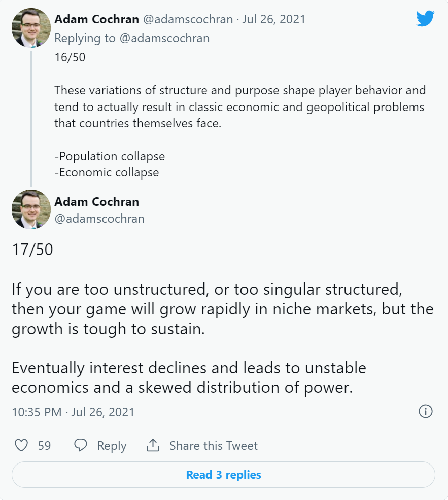Like the tweet with the heart icon
This screenshot has width=448, height=500.
point(21,445)
